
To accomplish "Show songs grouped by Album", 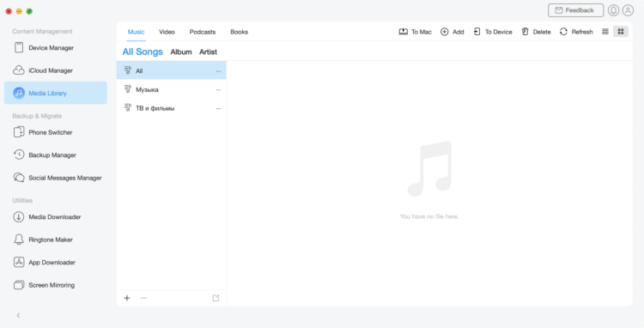I will [x=181, y=52].
